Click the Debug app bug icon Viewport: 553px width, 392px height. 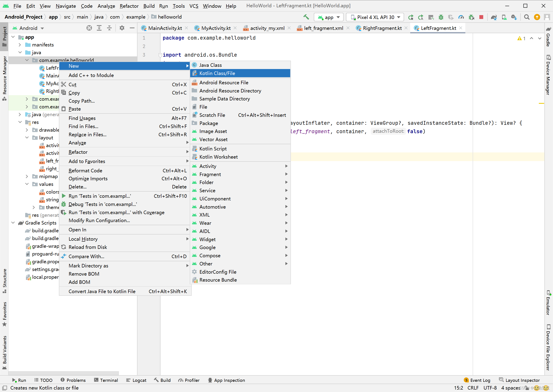[x=441, y=17]
